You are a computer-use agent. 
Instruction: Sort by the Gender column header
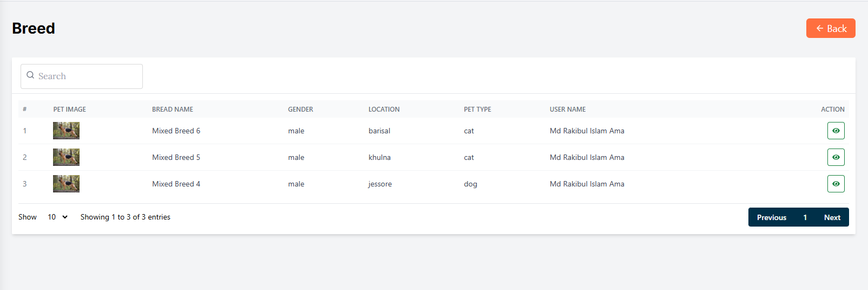pyautogui.click(x=300, y=109)
